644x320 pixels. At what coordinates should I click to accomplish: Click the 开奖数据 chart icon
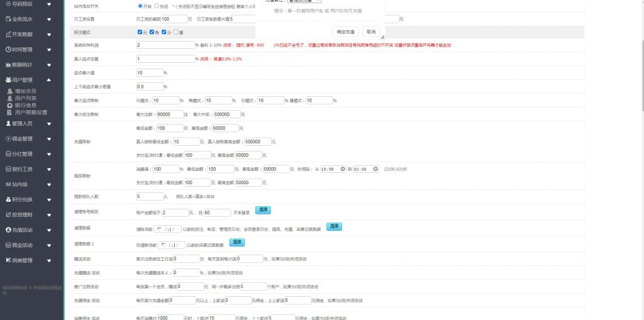[9, 34]
